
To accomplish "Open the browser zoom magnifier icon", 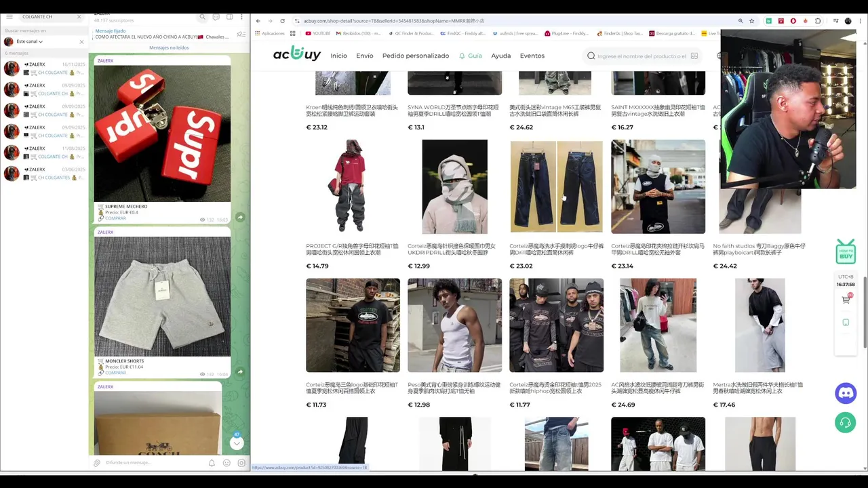I will pyautogui.click(x=741, y=21).
